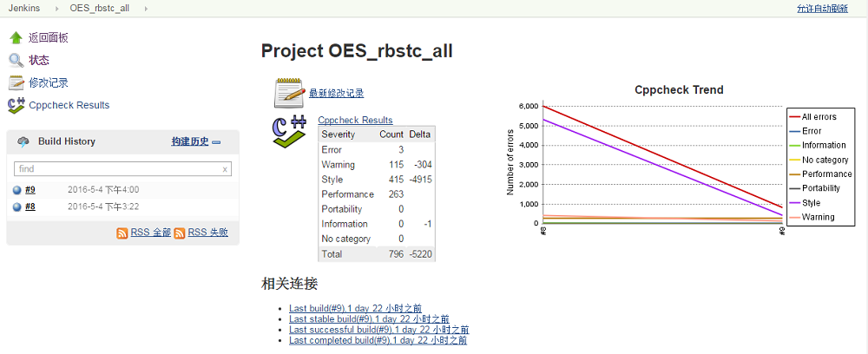Click the Total delta -5220

pos(421,254)
